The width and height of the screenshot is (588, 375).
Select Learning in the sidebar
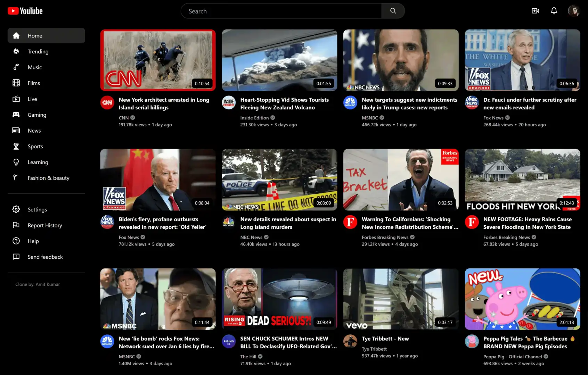click(x=46, y=162)
